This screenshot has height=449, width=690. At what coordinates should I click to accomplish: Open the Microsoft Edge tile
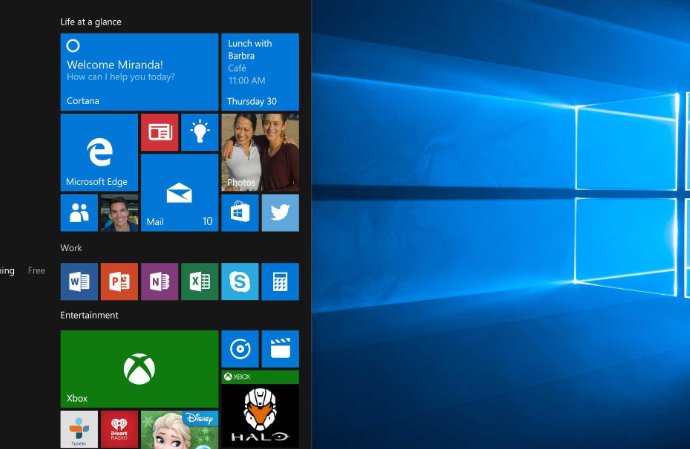tap(99, 152)
